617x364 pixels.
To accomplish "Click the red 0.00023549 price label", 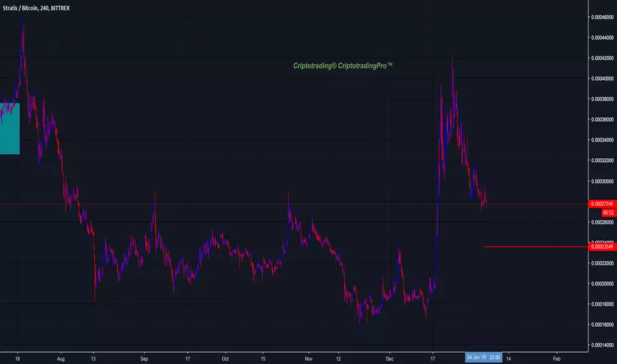I will 602,247.
